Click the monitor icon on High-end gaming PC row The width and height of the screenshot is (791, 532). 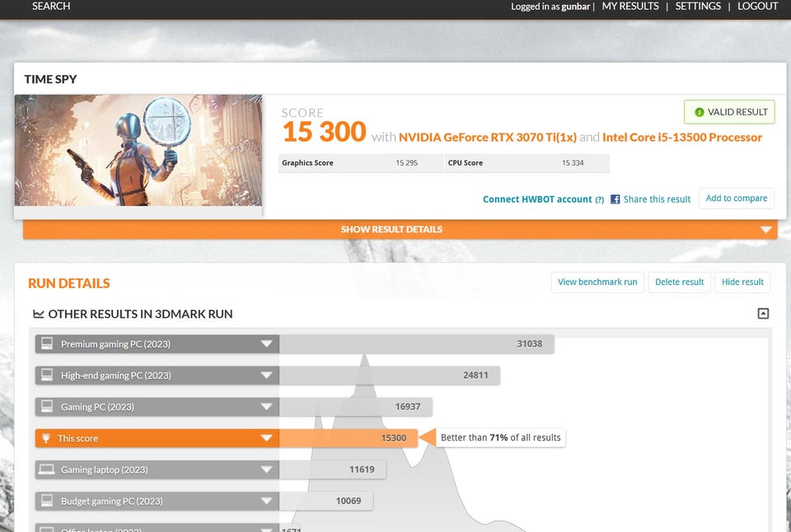(48, 376)
